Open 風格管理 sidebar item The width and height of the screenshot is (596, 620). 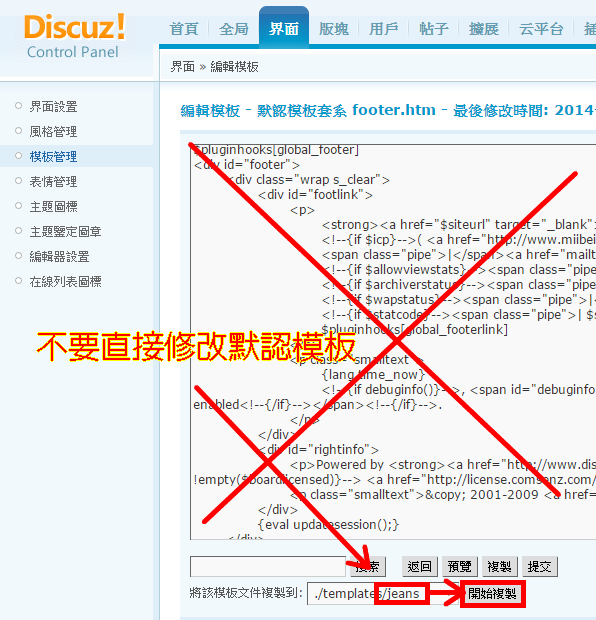[x=53, y=132]
